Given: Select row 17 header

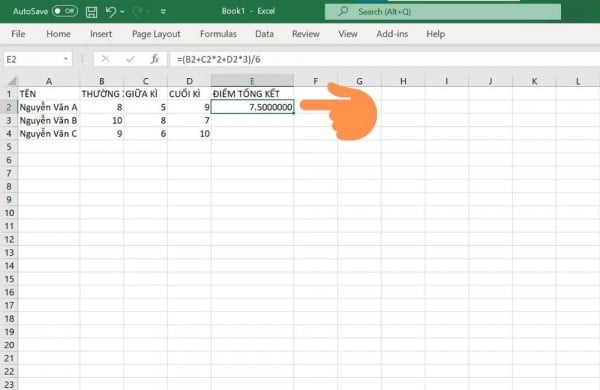Looking at the screenshot, I should [9, 305].
